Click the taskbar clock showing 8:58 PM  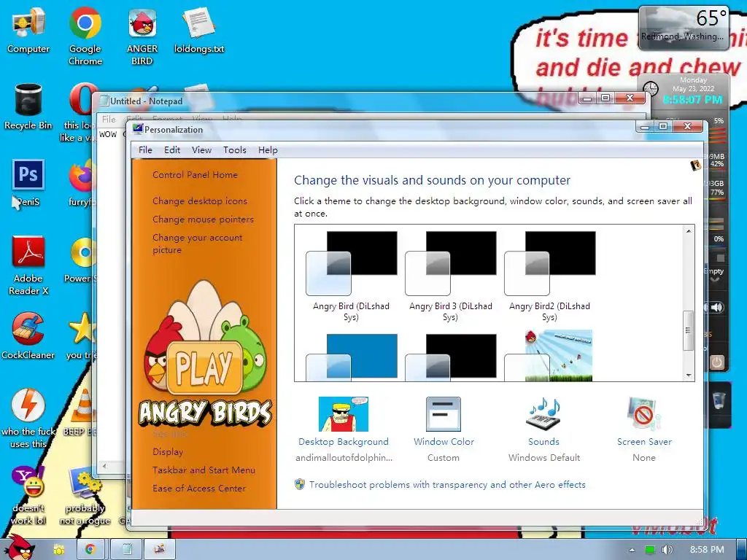(x=706, y=550)
